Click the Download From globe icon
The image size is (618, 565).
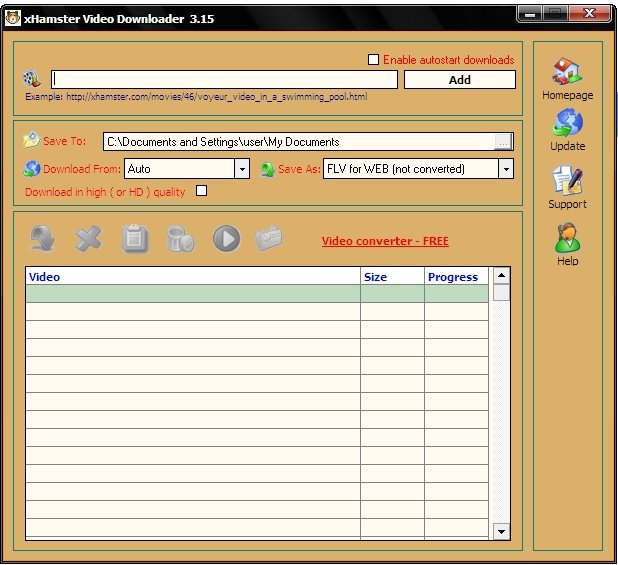32,169
